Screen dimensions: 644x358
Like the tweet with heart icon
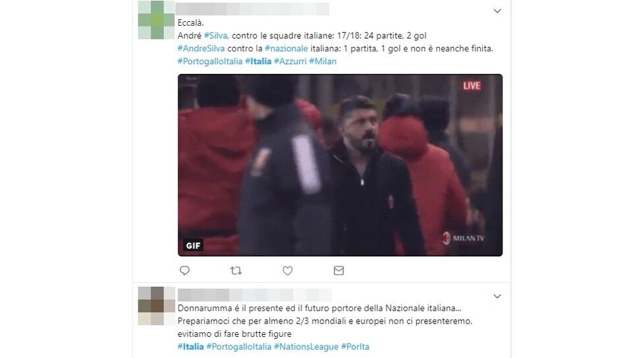pyautogui.click(x=288, y=270)
